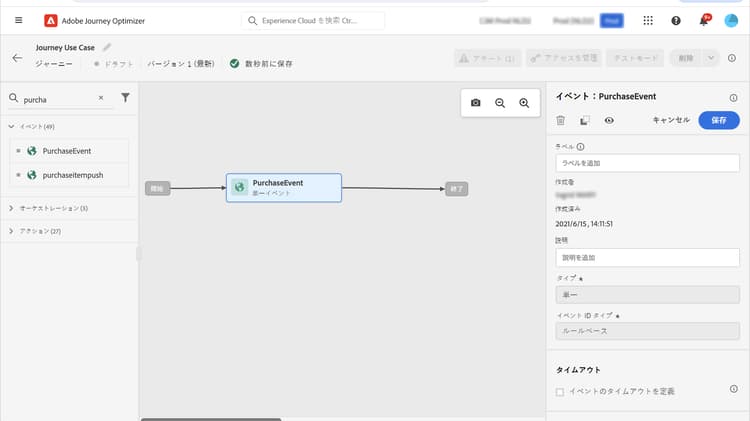Open the palette filter funnel icon
This screenshot has height=421, width=750.
pyautogui.click(x=125, y=98)
